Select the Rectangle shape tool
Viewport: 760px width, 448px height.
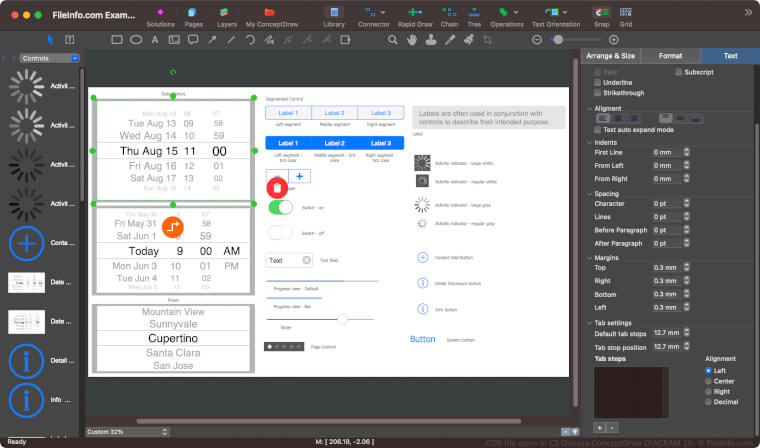pos(117,40)
